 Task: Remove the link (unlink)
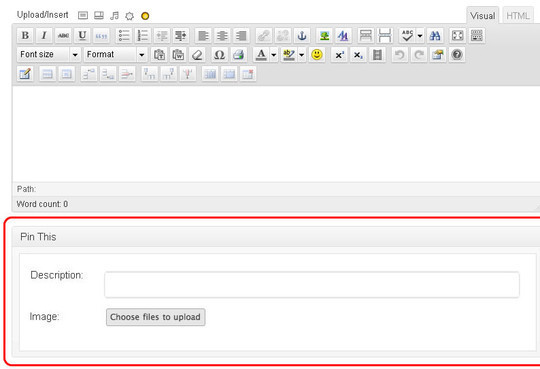coord(283,35)
